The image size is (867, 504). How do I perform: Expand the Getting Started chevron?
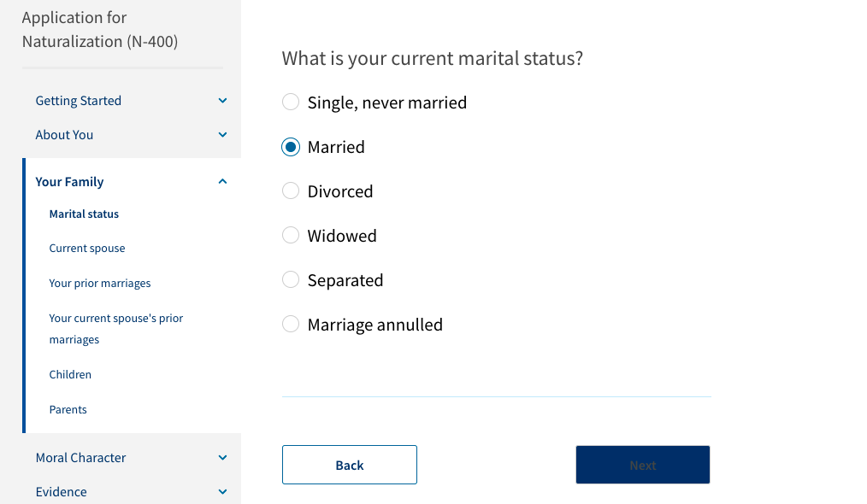(222, 101)
